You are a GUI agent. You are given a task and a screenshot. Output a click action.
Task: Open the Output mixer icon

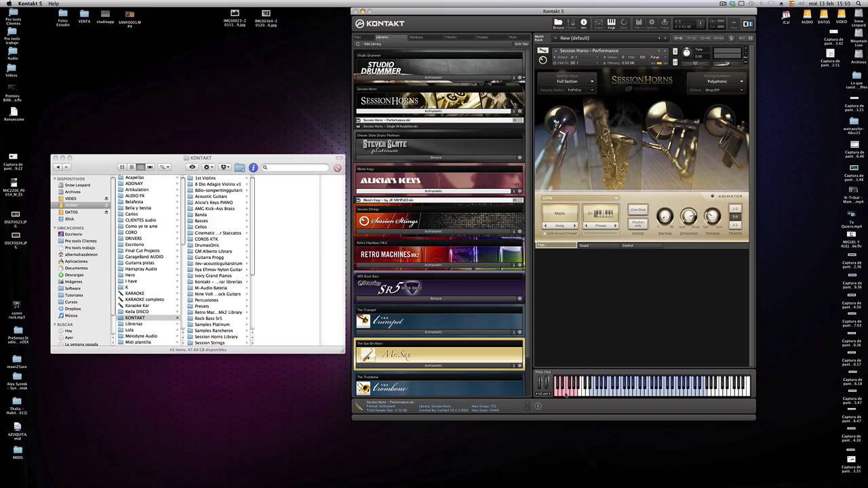[599, 22]
